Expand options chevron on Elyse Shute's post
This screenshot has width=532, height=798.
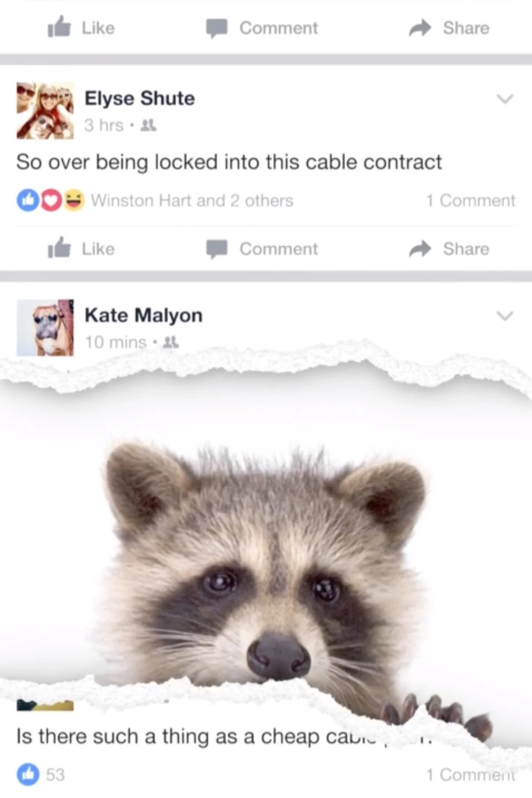pyautogui.click(x=505, y=98)
